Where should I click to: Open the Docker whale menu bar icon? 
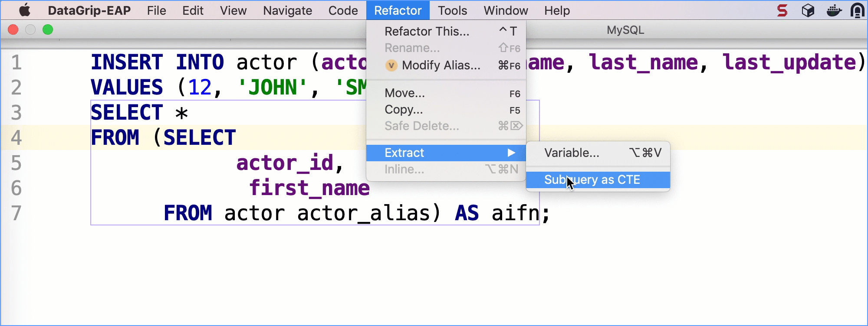834,10
